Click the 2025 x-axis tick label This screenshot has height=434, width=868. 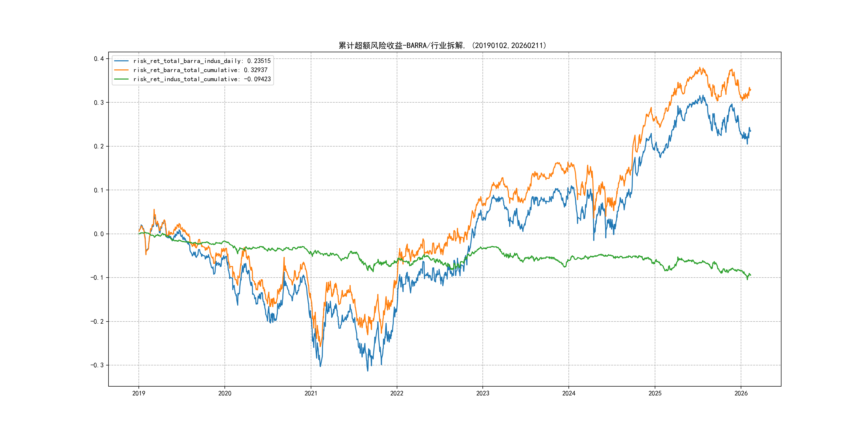655,393
